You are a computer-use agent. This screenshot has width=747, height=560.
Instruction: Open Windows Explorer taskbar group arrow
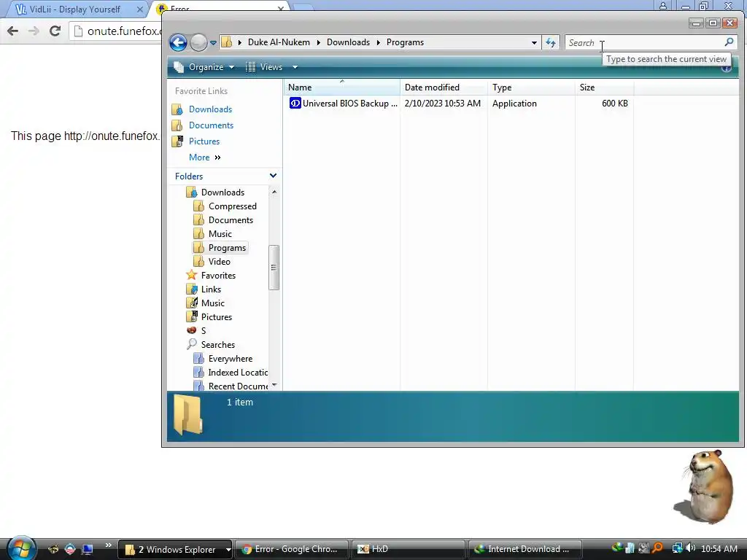(228, 550)
